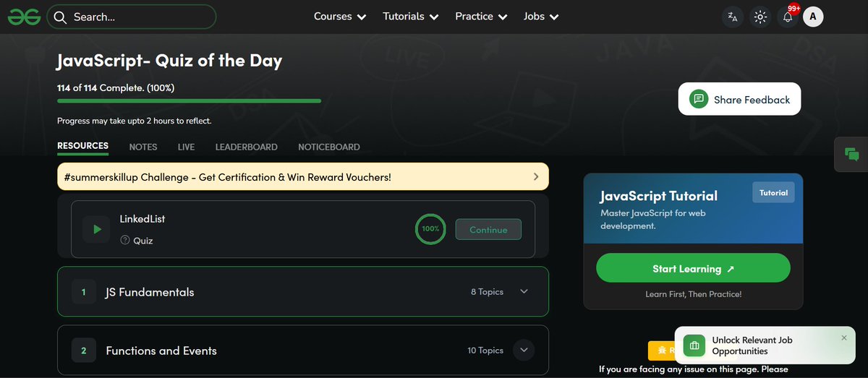Click the GeeksforGeeks logo
This screenshot has width=868, height=378.
pyautogui.click(x=24, y=17)
